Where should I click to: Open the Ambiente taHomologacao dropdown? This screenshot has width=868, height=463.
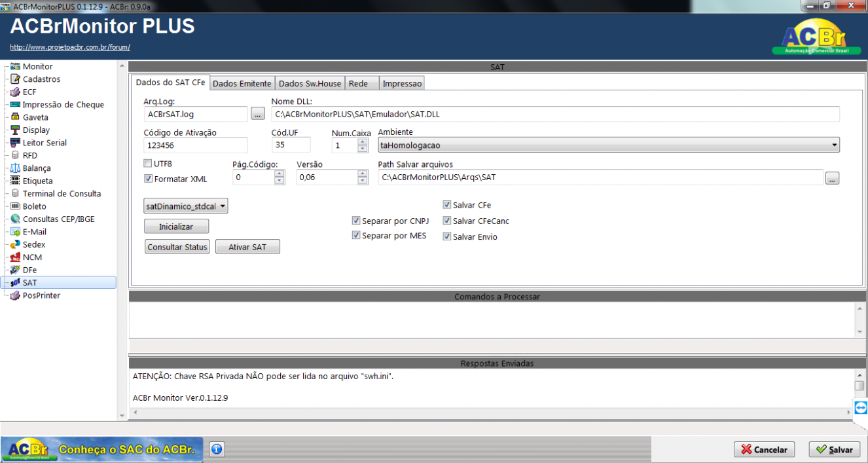point(609,145)
